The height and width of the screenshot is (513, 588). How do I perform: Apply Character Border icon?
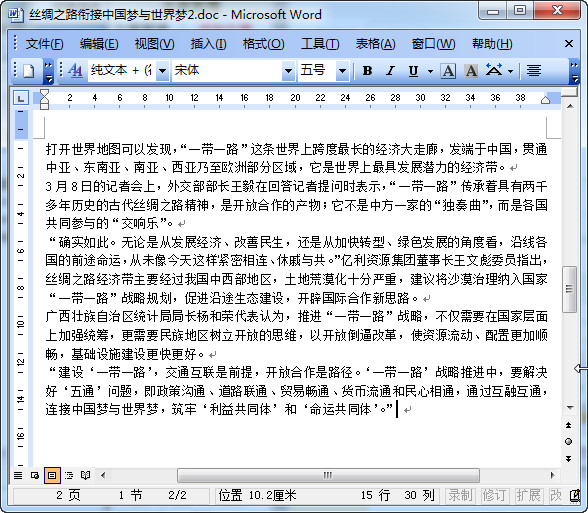click(448, 71)
